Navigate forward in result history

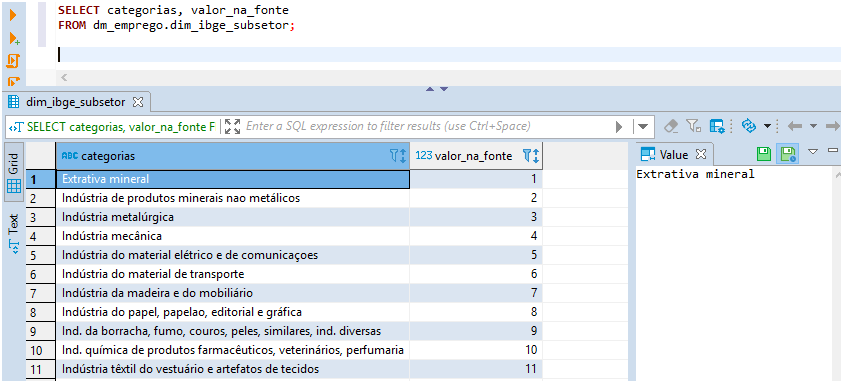pos(833,126)
